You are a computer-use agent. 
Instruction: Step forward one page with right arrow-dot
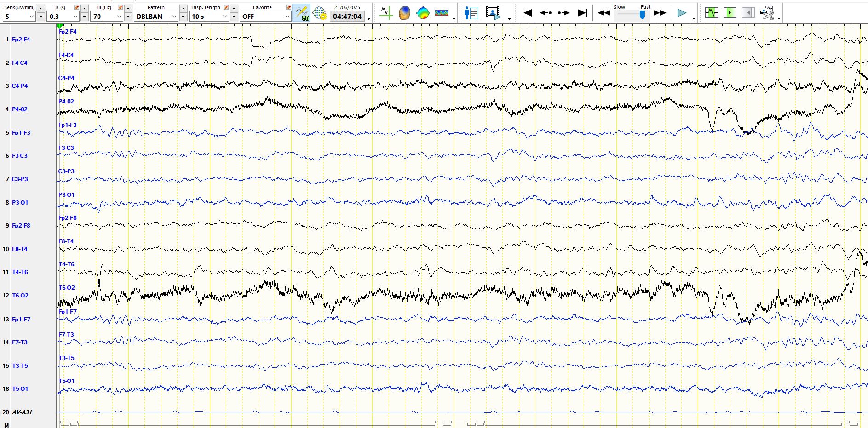tap(563, 13)
